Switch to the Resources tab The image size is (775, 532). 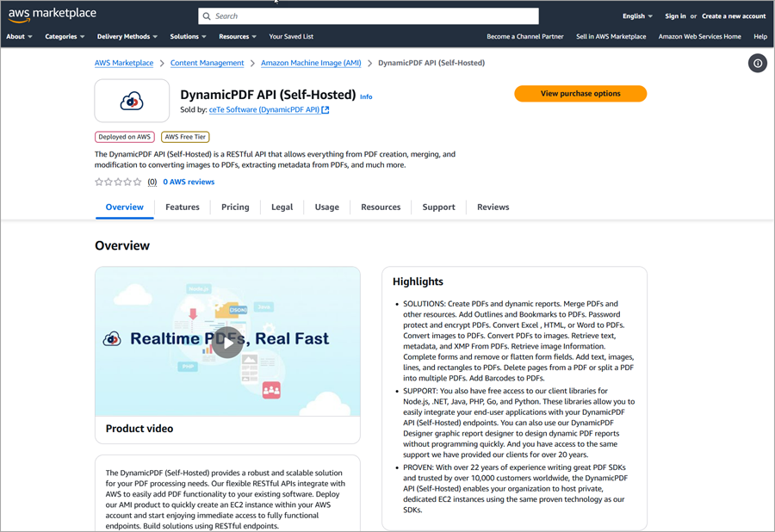pos(381,207)
